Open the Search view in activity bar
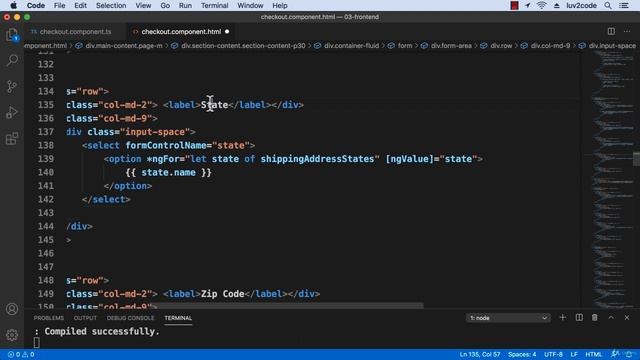 click(12, 60)
